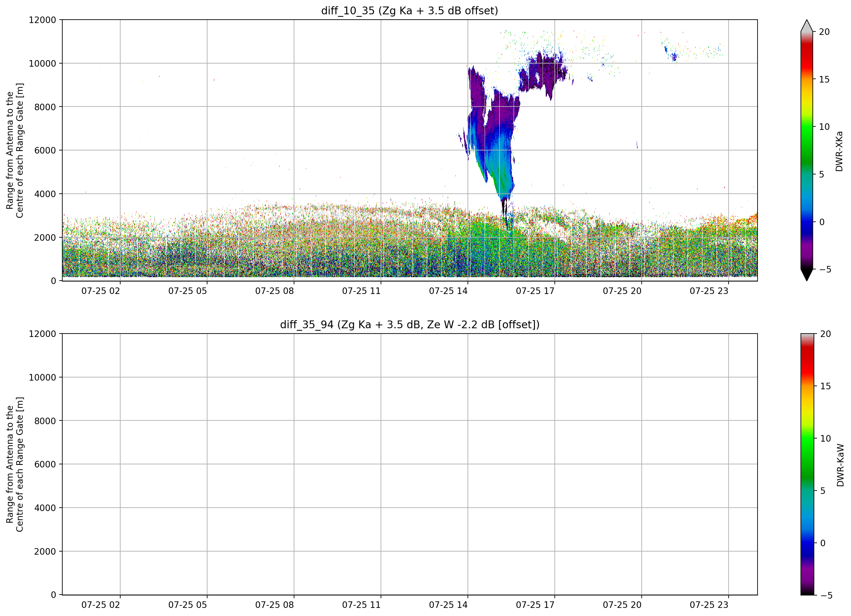This screenshot has width=851, height=616.
Task: Click the '12000' y-tick of the diff_10_35 plot
Action: [42, 20]
